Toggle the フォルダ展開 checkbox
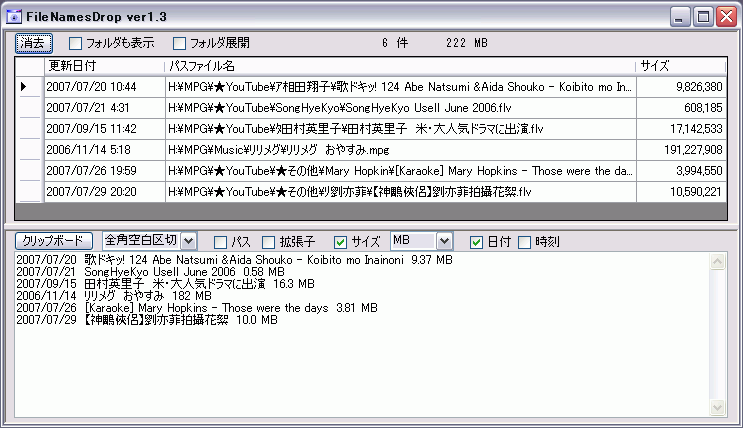This screenshot has height=428, width=743. tap(180, 43)
